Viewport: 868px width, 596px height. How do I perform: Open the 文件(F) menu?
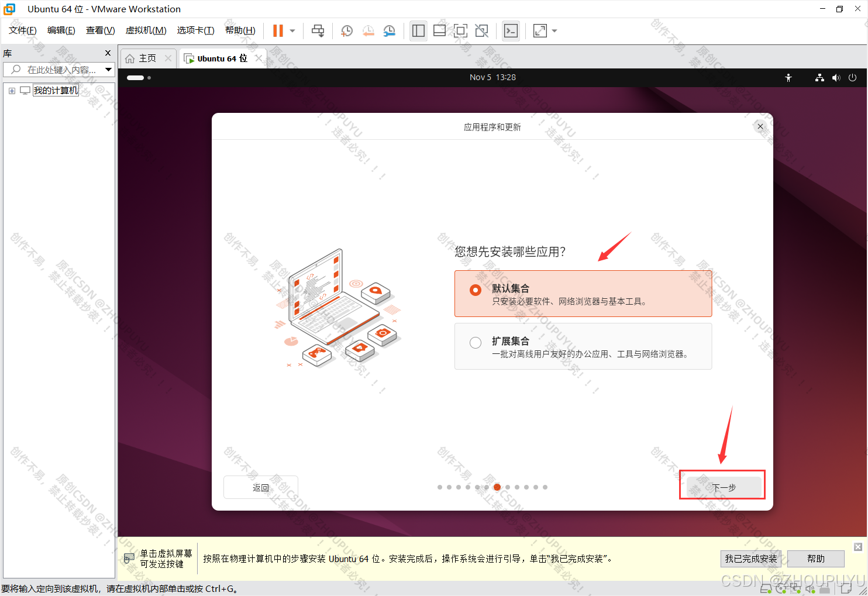pos(22,30)
